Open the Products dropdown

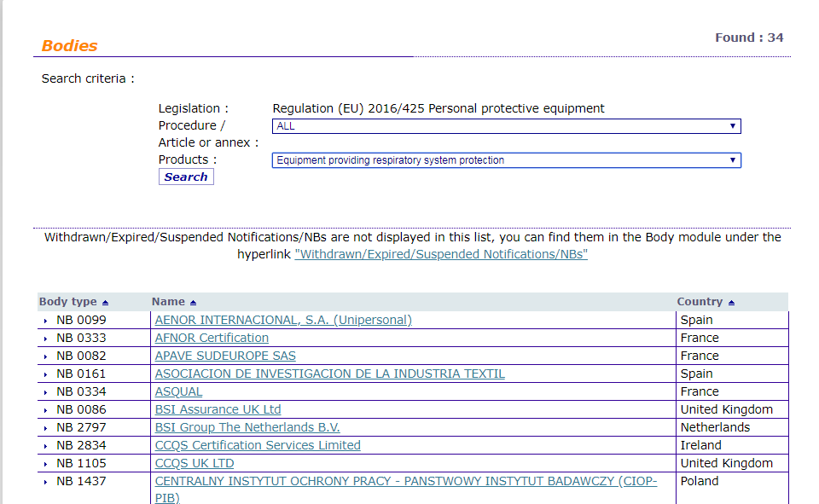tap(506, 160)
